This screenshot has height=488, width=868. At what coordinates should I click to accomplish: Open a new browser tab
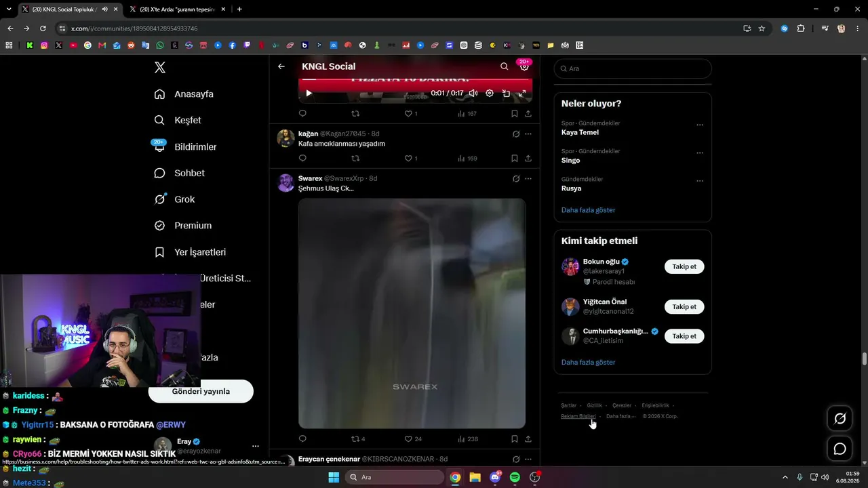(239, 9)
